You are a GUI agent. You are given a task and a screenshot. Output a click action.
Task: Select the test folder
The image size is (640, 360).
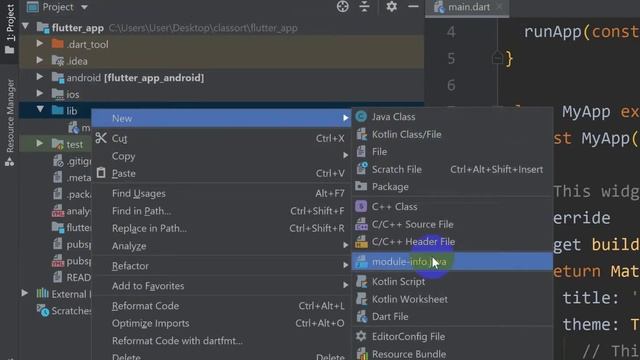click(x=58, y=144)
